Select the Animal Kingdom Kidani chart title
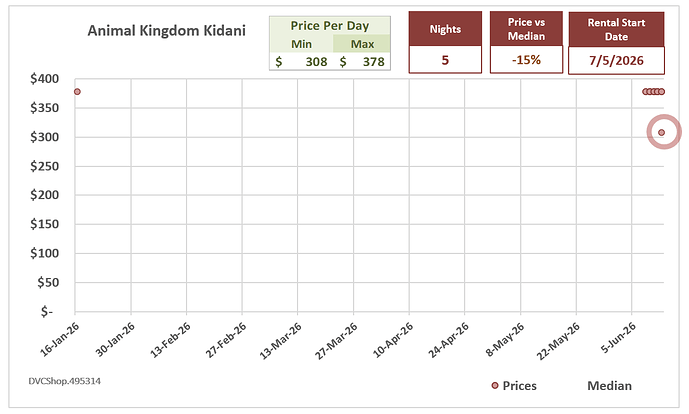 [x=167, y=31]
